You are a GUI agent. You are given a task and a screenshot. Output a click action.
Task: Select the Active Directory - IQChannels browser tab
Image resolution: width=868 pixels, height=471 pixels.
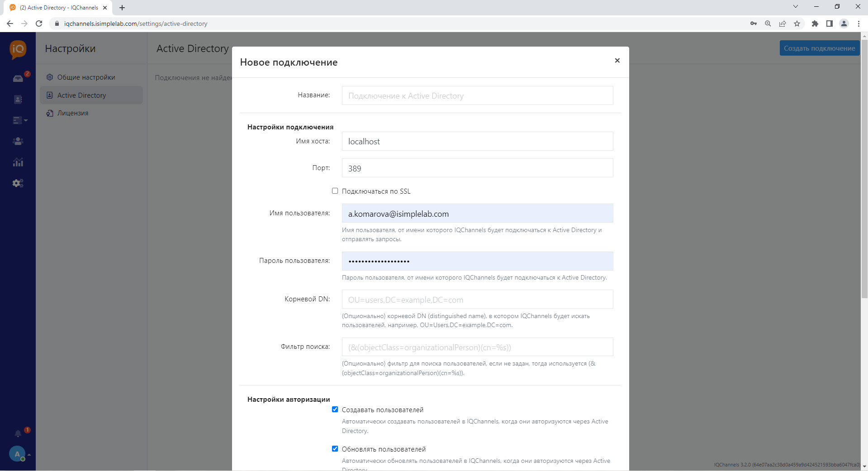click(59, 8)
